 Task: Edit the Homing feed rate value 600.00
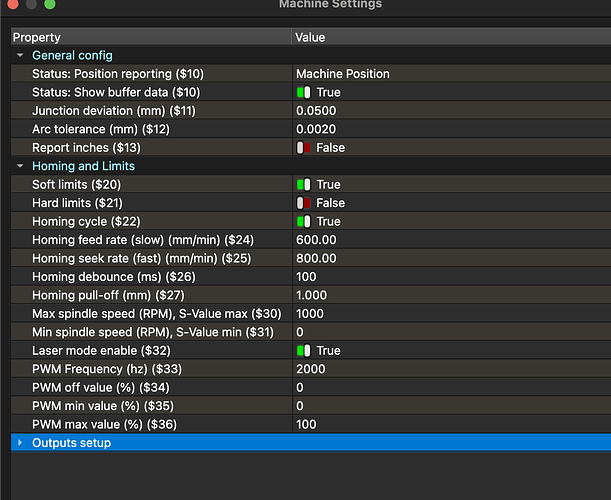coord(316,240)
